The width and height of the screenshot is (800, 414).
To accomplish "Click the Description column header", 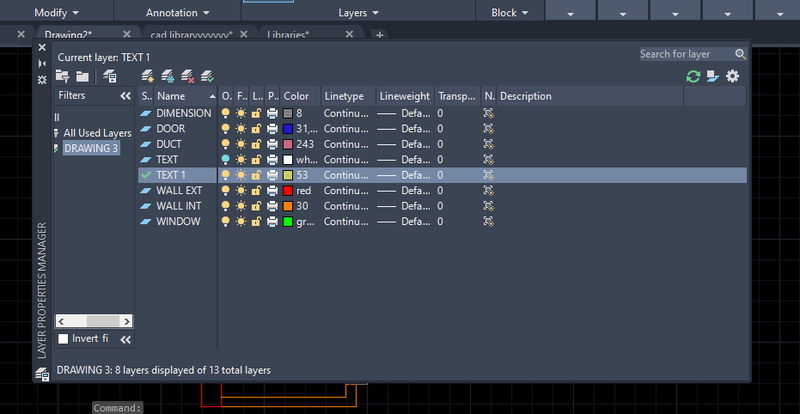I will [x=590, y=96].
